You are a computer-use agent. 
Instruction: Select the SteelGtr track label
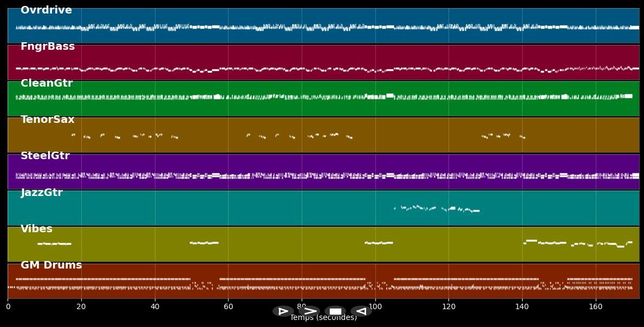45,156
